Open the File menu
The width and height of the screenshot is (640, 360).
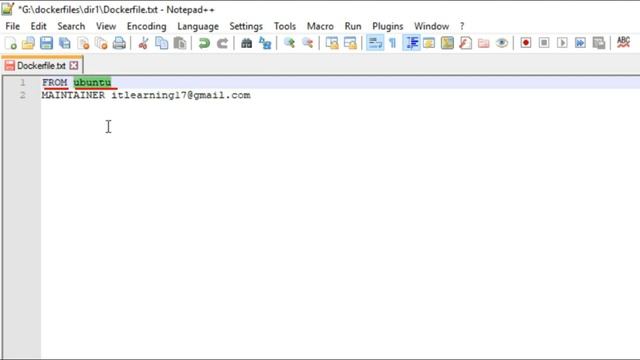click(x=12, y=26)
